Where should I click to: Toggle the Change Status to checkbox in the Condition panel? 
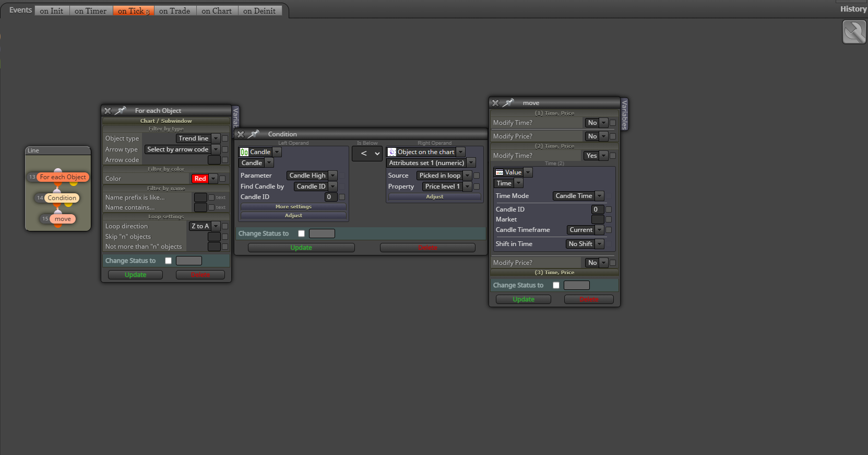[x=301, y=234]
